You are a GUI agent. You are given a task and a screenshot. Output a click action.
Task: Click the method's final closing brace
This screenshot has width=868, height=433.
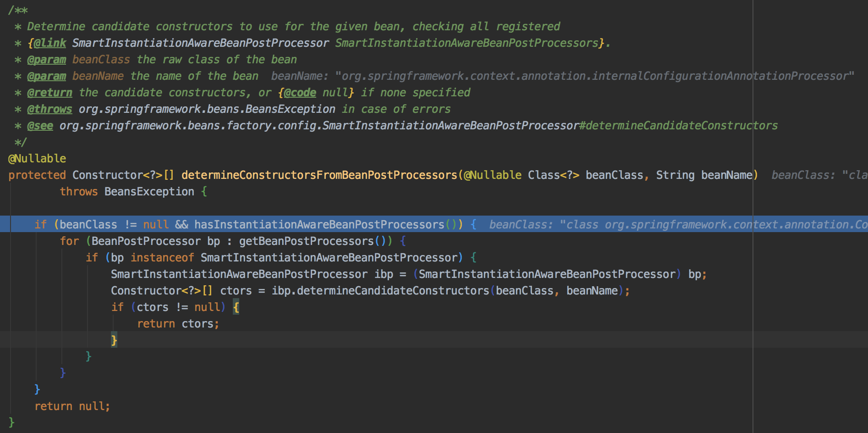[11, 422]
